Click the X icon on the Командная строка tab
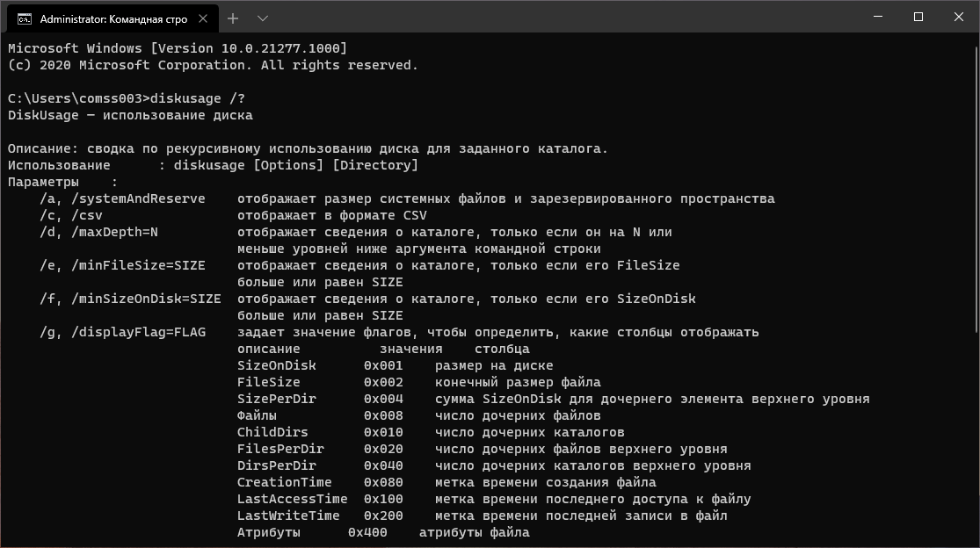Image resolution: width=980 pixels, height=548 pixels. click(203, 18)
